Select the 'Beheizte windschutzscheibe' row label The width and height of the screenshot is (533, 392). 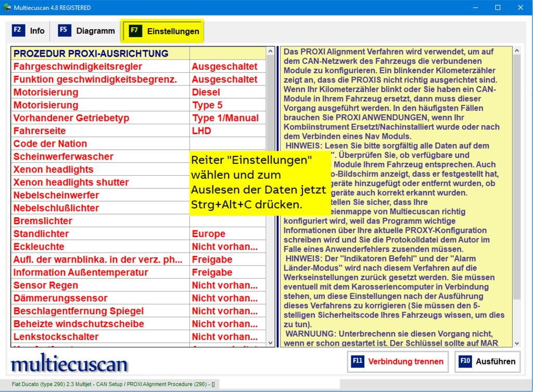(x=79, y=324)
